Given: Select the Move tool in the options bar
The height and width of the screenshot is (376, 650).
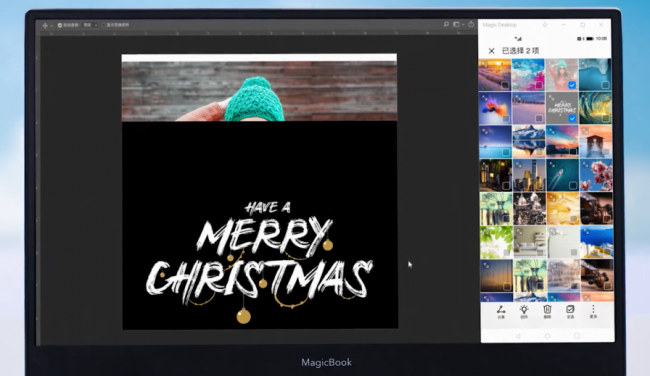Looking at the screenshot, I should (45, 25).
